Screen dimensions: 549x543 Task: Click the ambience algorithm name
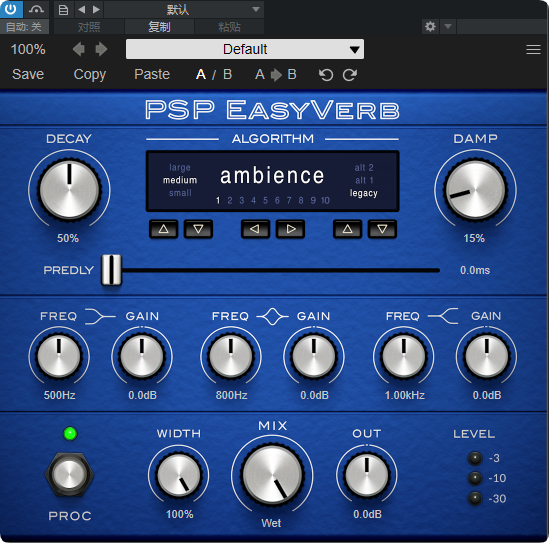tap(272, 175)
